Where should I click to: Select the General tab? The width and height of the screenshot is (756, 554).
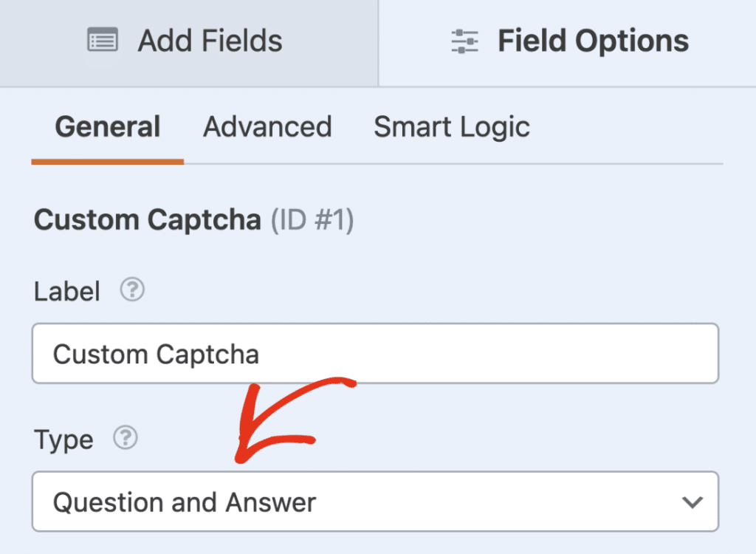point(107,127)
